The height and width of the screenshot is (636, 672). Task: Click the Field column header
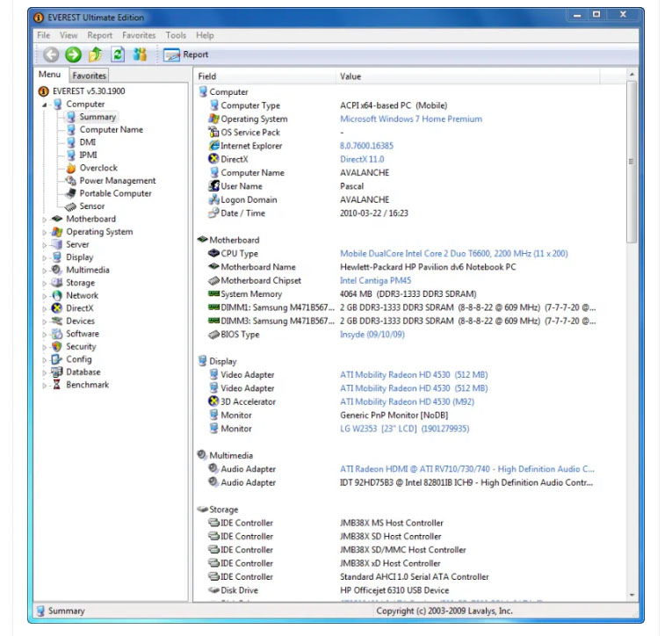(x=265, y=76)
